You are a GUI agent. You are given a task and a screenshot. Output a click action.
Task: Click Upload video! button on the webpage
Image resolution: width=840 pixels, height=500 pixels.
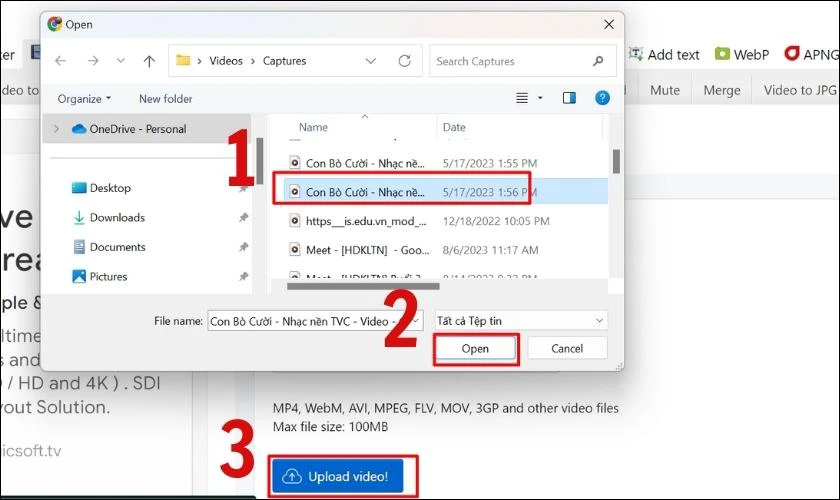tap(338, 476)
